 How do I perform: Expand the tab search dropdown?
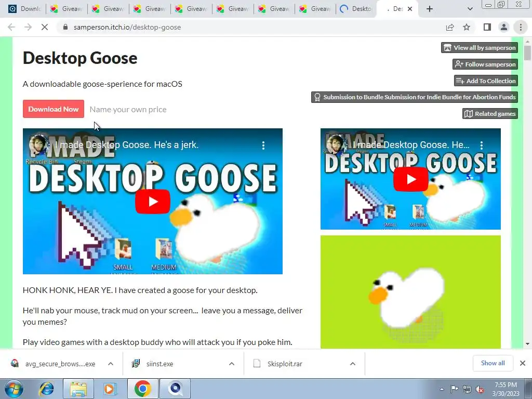470,9
